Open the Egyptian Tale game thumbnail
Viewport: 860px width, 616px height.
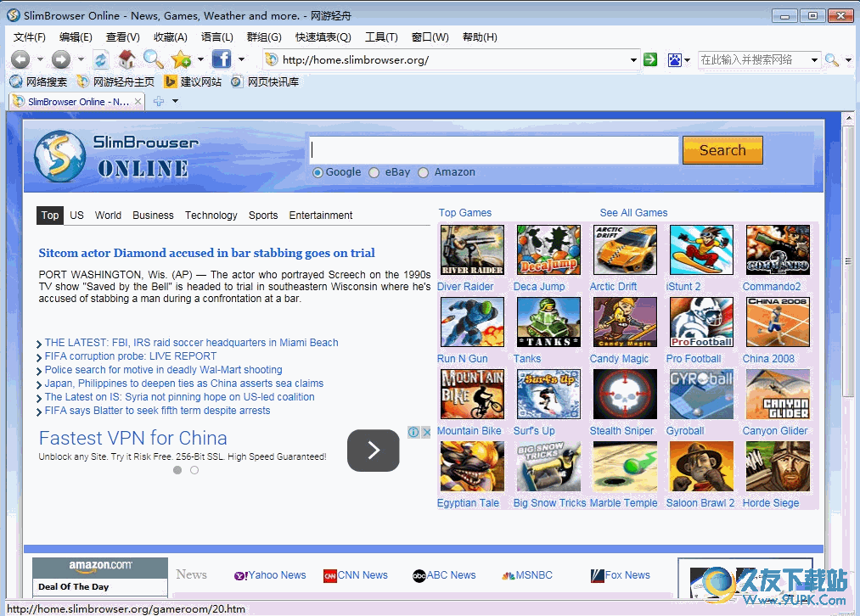click(x=472, y=467)
